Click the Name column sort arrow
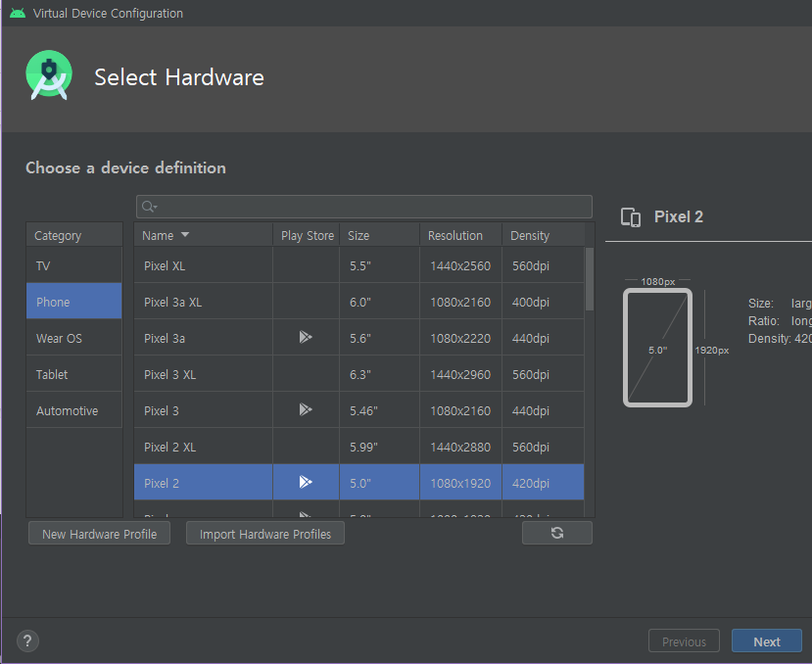The width and height of the screenshot is (812, 664). point(185,235)
